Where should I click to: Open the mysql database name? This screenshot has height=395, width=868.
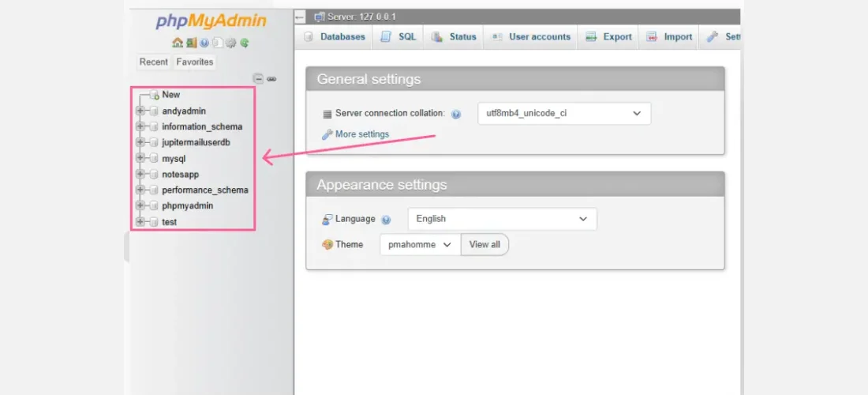174,159
